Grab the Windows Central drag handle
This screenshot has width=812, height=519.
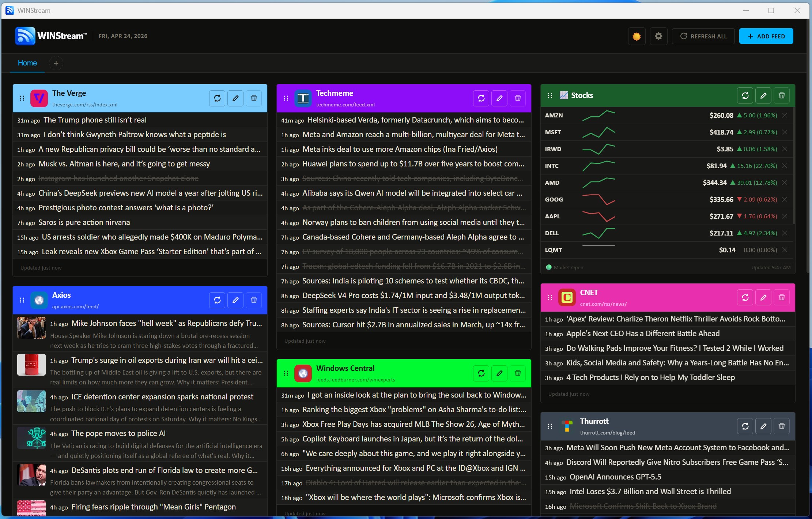(x=286, y=373)
